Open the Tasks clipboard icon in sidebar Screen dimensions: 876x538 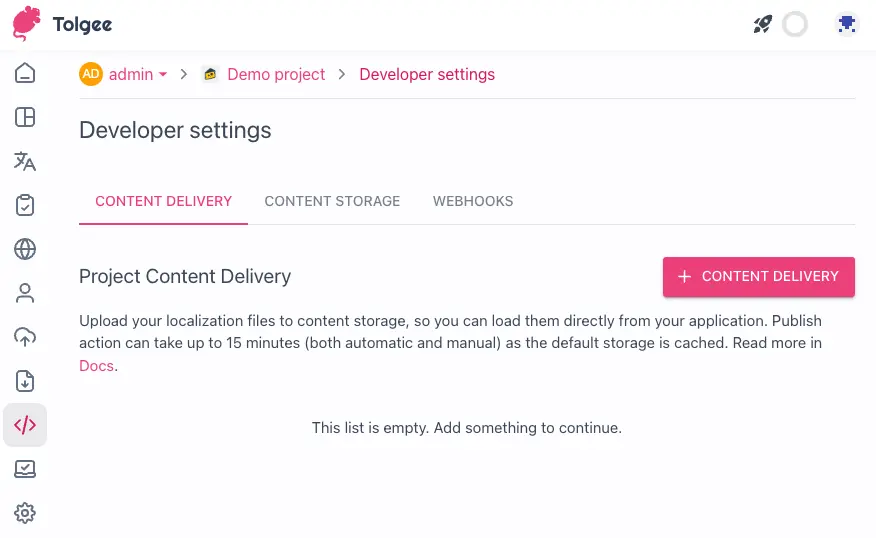click(x=25, y=206)
